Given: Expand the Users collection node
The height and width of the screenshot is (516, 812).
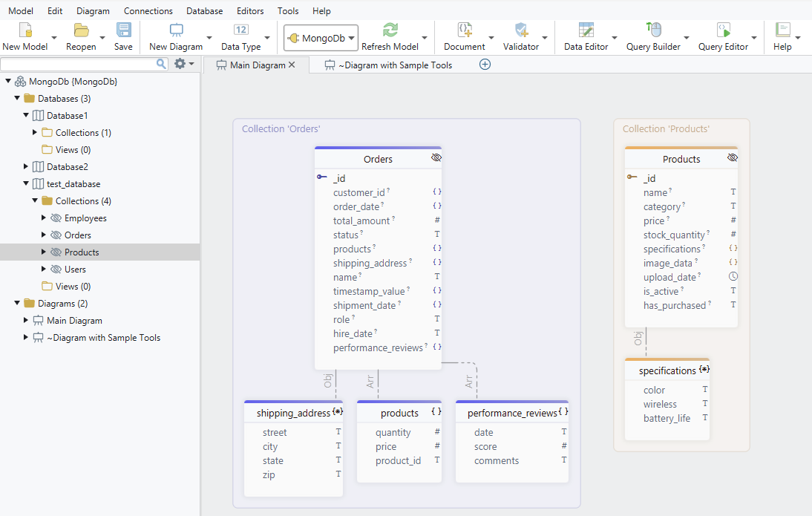Looking at the screenshot, I should [44, 269].
